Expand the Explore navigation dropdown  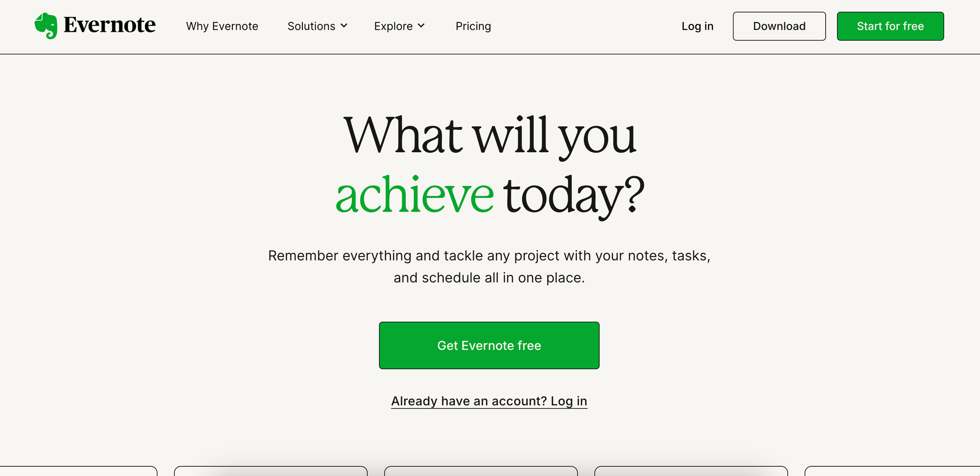[394, 26]
